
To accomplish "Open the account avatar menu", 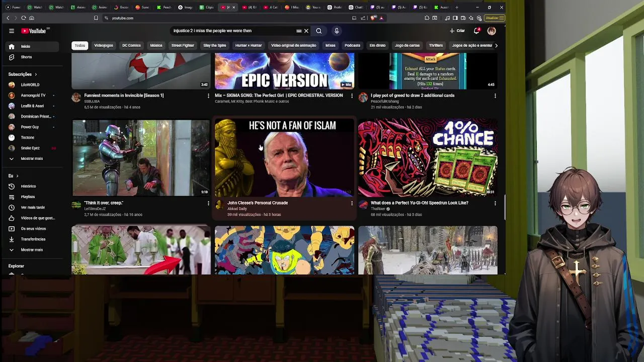I will click(492, 31).
